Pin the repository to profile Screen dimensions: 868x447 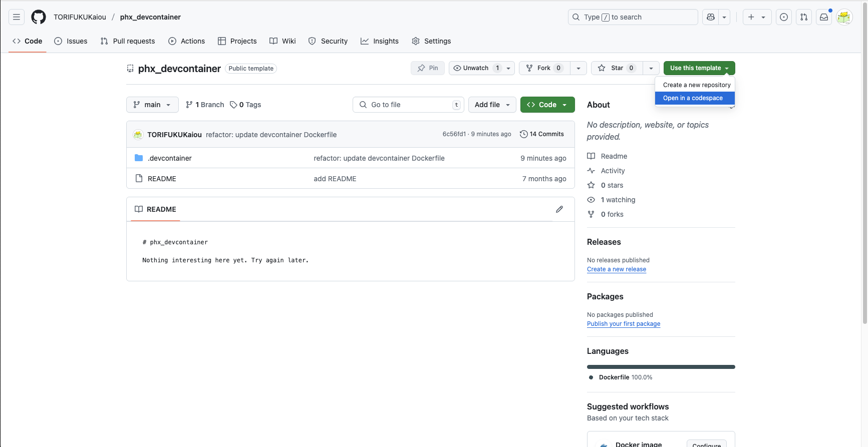point(428,68)
